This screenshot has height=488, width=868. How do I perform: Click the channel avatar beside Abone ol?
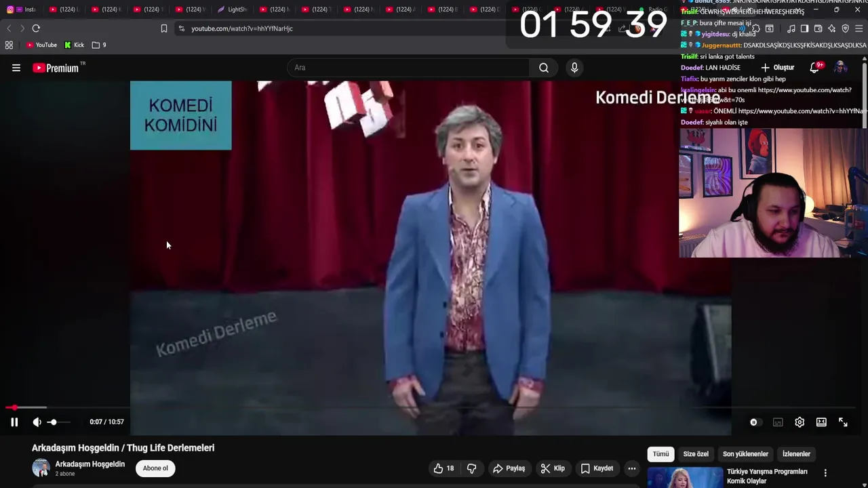point(41,468)
